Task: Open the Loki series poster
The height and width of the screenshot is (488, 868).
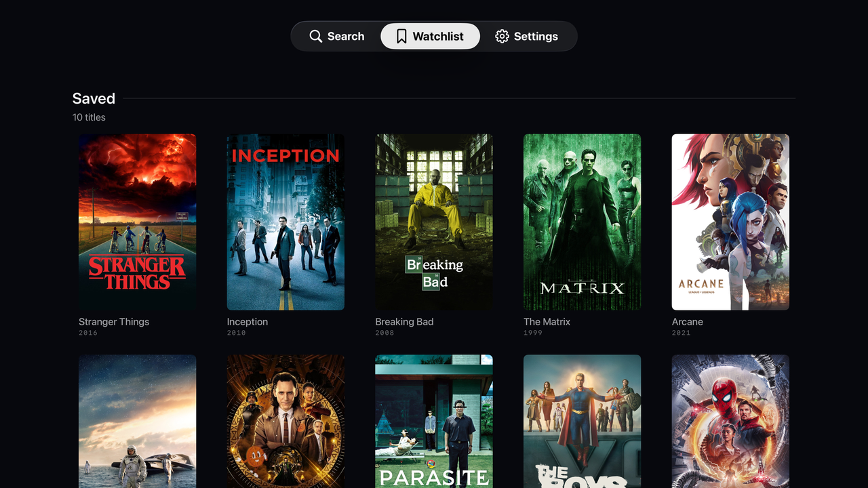Action: pos(285,422)
